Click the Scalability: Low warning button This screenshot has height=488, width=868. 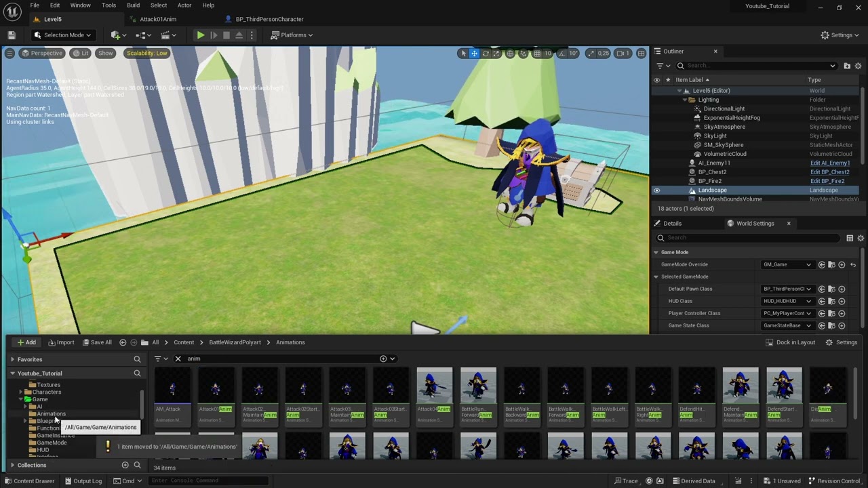(146, 53)
